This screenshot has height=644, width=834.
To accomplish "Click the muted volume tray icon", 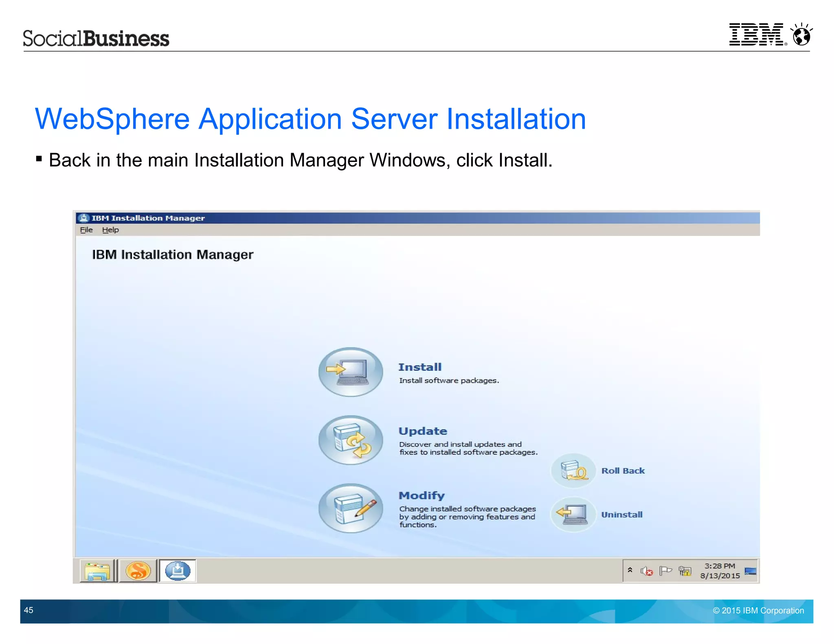I will (x=646, y=571).
